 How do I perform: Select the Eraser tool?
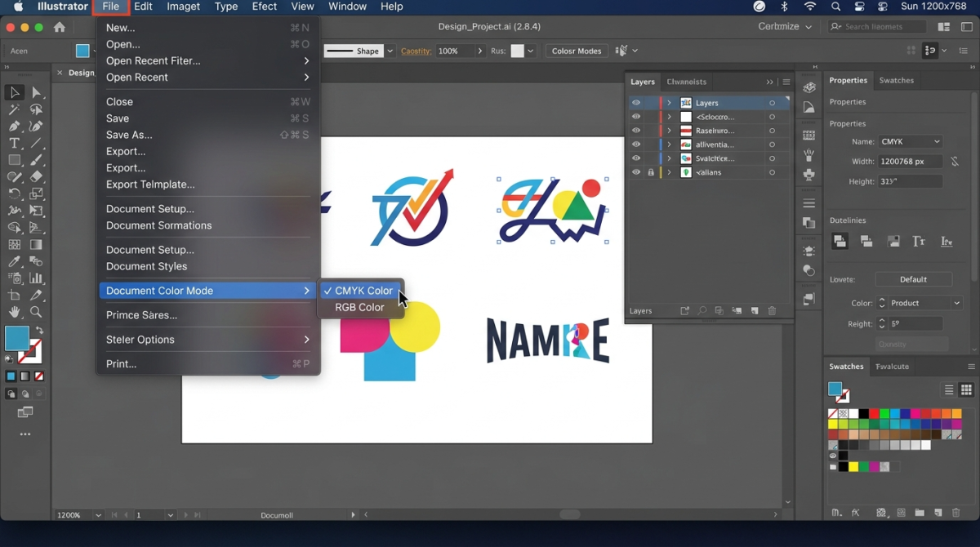pos(36,177)
